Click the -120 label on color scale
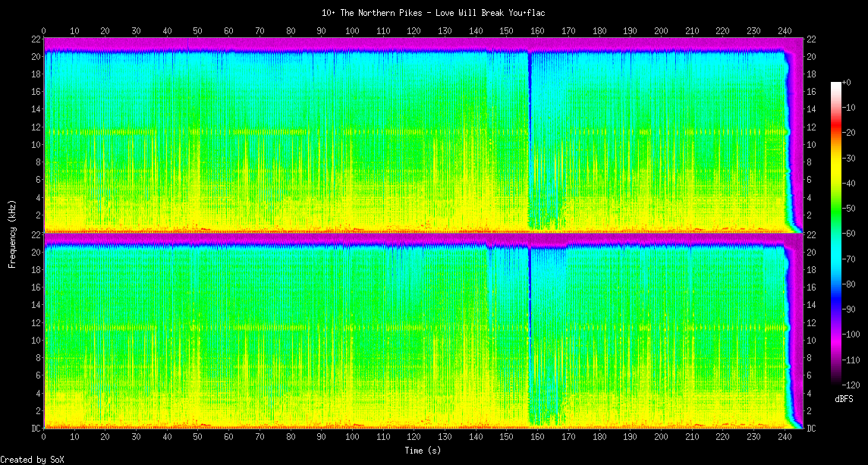Viewport: 868px width, 465px height. click(x=851, y=385)
